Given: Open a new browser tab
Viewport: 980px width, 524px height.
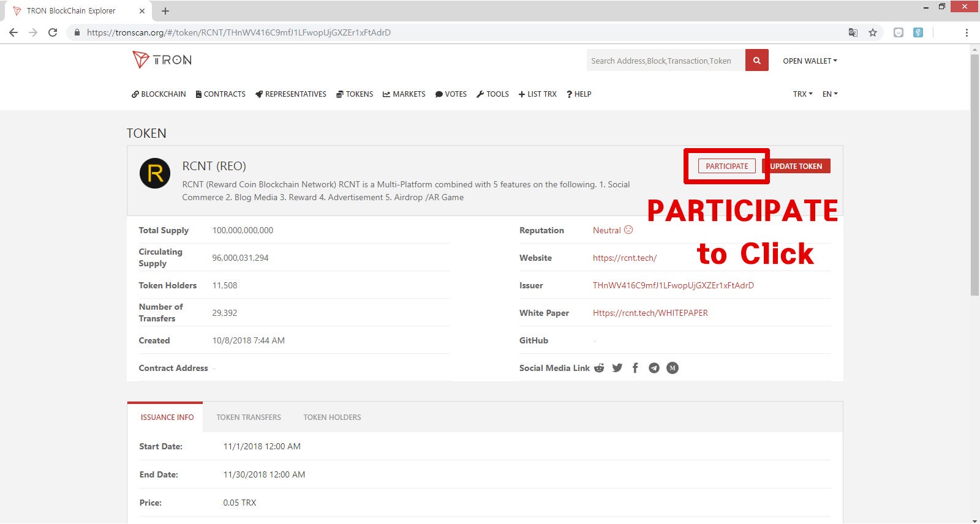Looking at the screenshot, I should 165,11.
